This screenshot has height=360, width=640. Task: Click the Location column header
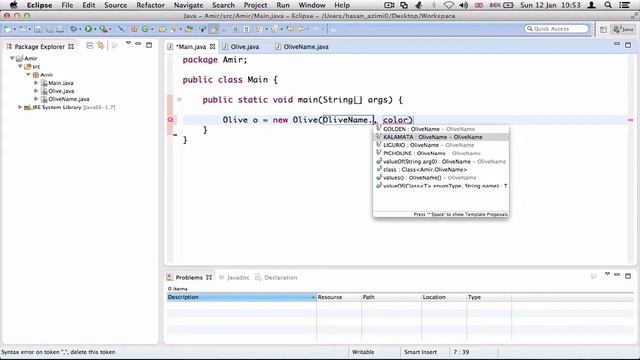click(x=444, y=297)
